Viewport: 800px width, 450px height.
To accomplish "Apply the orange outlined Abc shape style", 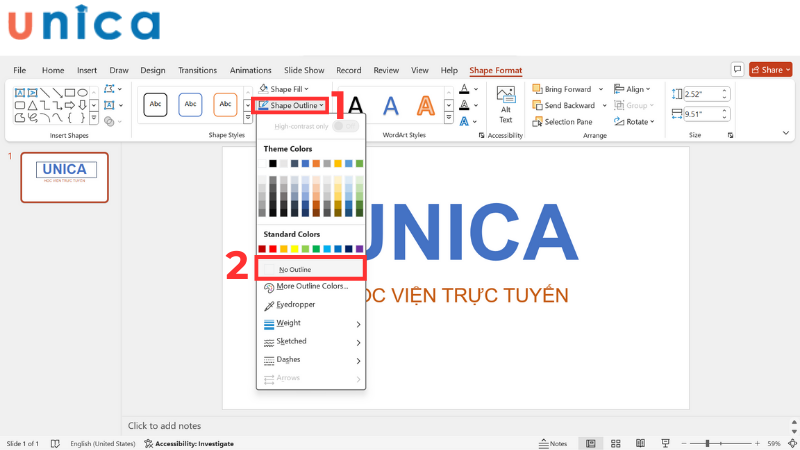I will point(225,105).
